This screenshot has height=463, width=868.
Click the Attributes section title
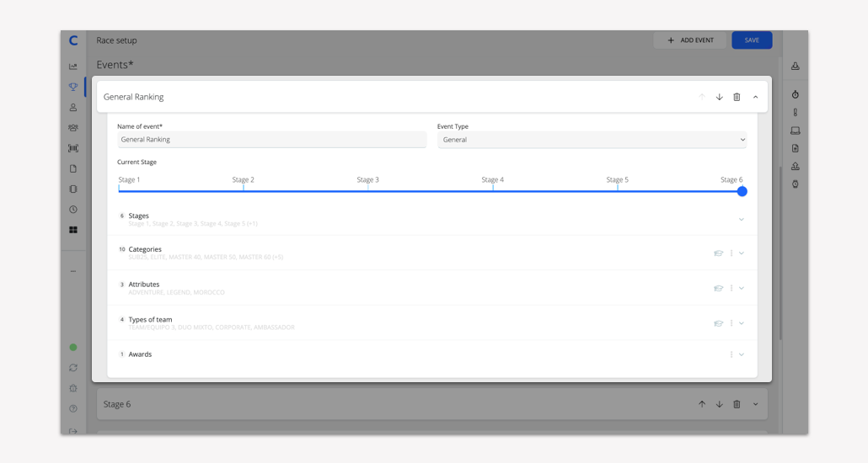click(144, 285)
